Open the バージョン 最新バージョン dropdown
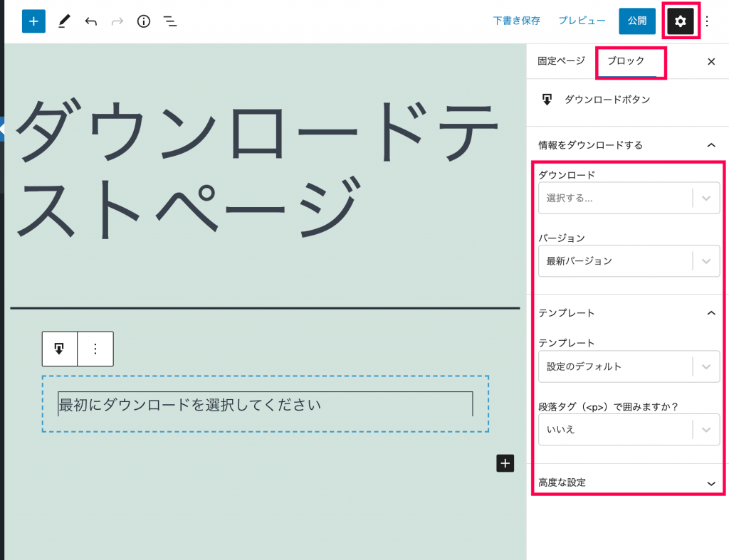This screenshot has width=729, height=560. (629, 260)
